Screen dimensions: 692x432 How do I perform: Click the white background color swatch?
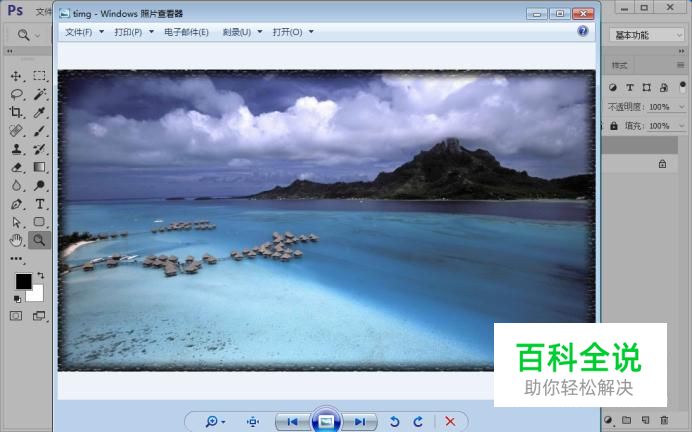pos(36,295)
